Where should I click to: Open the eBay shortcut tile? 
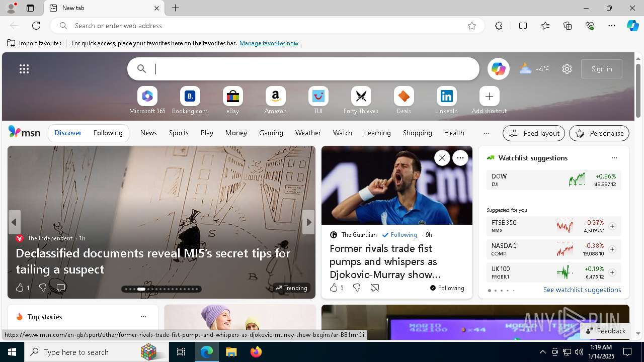click(232, 100)
